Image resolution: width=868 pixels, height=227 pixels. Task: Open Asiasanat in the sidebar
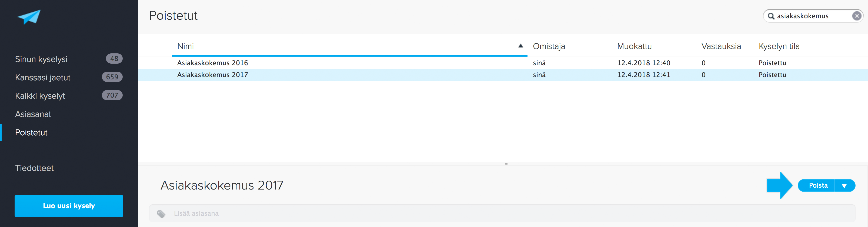click(x=33, y=114)
